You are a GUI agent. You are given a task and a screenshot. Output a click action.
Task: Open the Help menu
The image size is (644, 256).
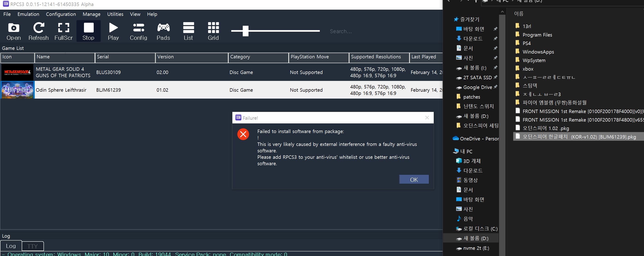tap(152, 14)
